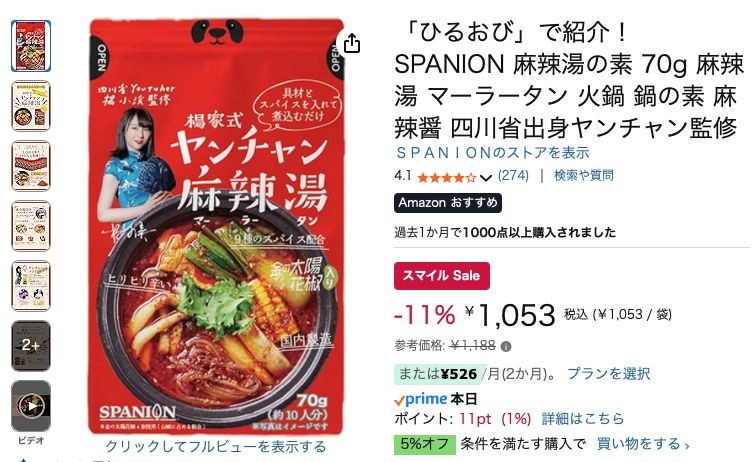This screenshot has width=756, height=462.
Task: Click the share icon on product image
Action: point(352,43)
